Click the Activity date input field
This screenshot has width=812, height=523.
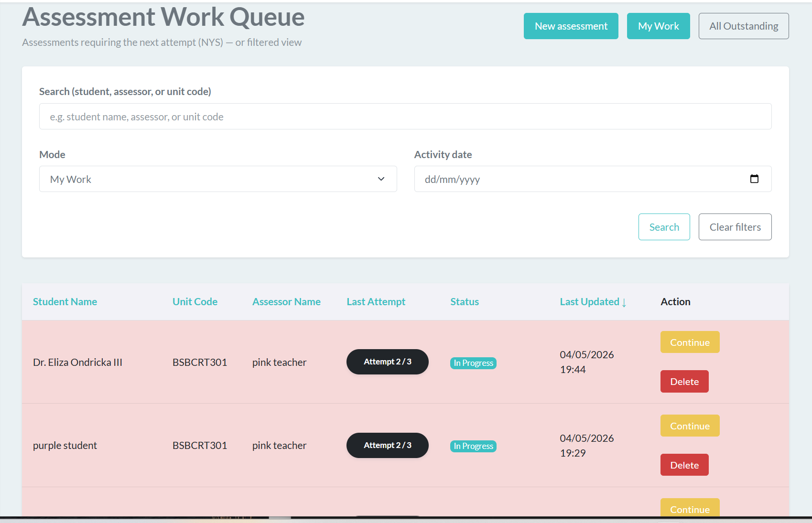(593, 179)
